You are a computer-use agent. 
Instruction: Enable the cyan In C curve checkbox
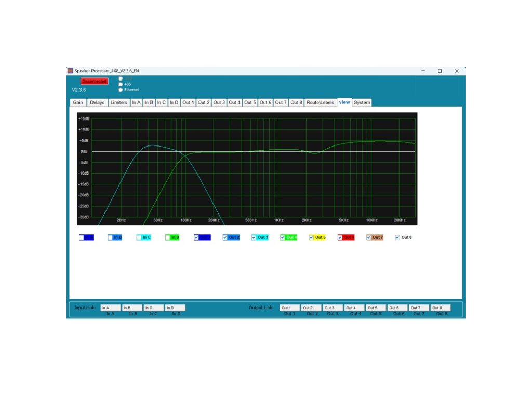pyautogui.click(x=139, y=237)
